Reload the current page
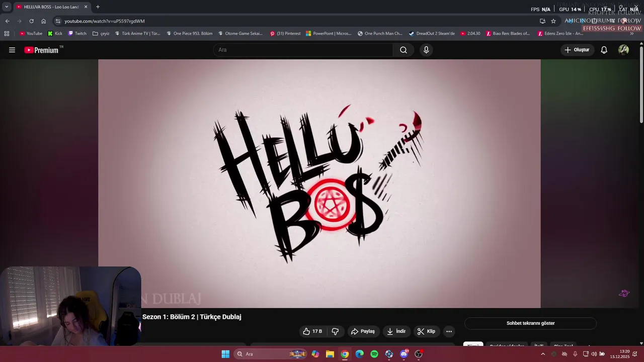Image resolution: width=644 pixels, height=362 pixels. tap(31, 21)
